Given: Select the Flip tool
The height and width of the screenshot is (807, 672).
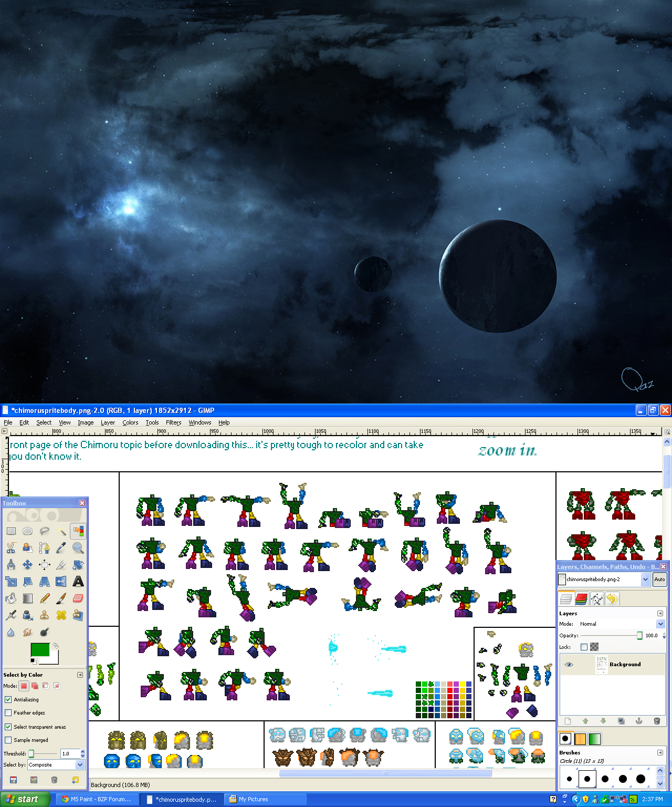Looking at the screenshot, I should tap(61, 582).
